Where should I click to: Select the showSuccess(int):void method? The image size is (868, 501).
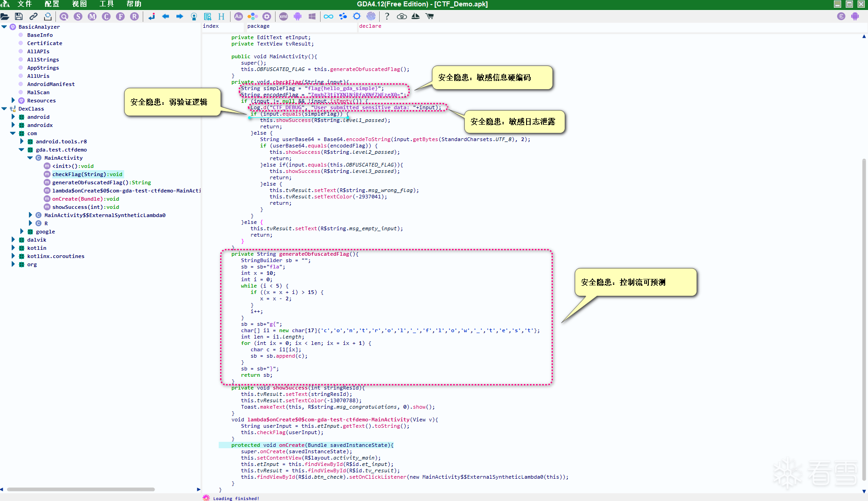click(85, 207)
